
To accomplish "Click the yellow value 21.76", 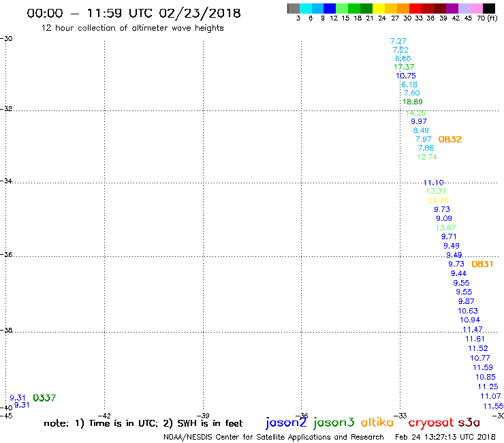I will pyautogui.click(x=439, y=200).
